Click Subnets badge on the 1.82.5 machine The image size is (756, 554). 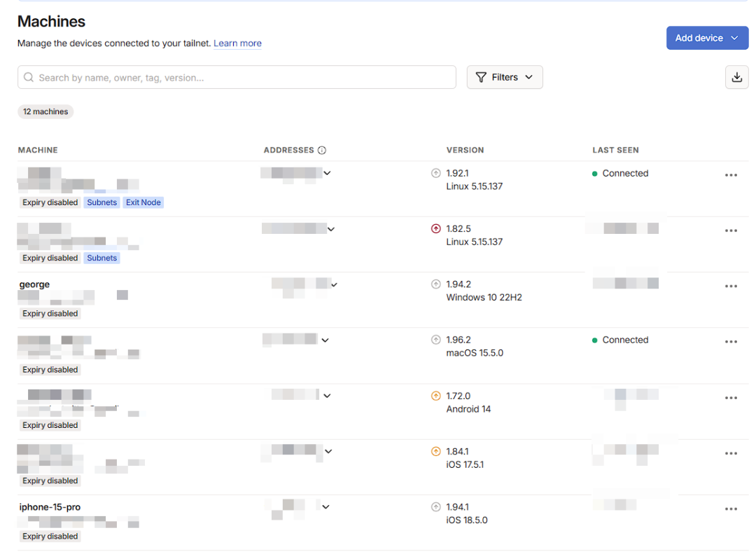tap(101, 258)
